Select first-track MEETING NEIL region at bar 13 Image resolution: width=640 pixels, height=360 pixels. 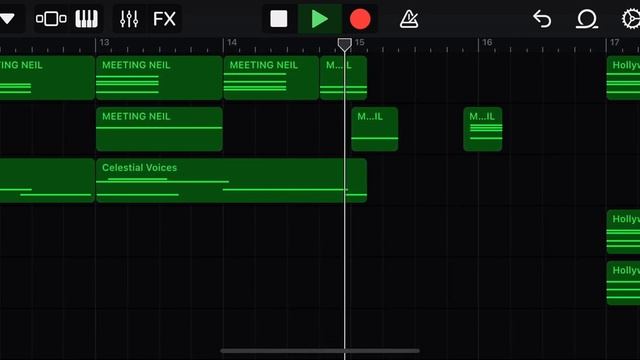159,78
